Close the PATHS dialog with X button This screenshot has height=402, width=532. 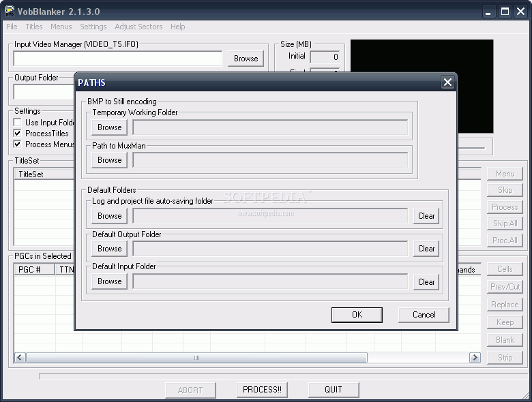447,82
